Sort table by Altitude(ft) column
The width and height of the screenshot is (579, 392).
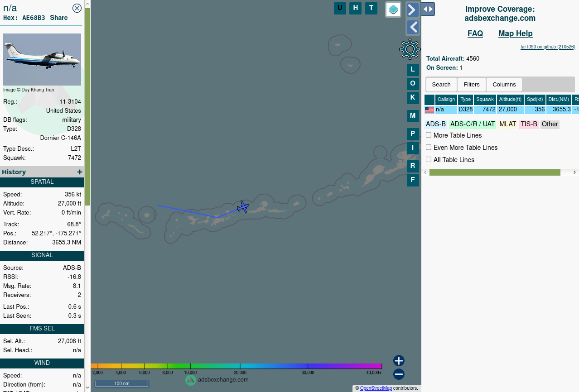[x=511, y=100]
